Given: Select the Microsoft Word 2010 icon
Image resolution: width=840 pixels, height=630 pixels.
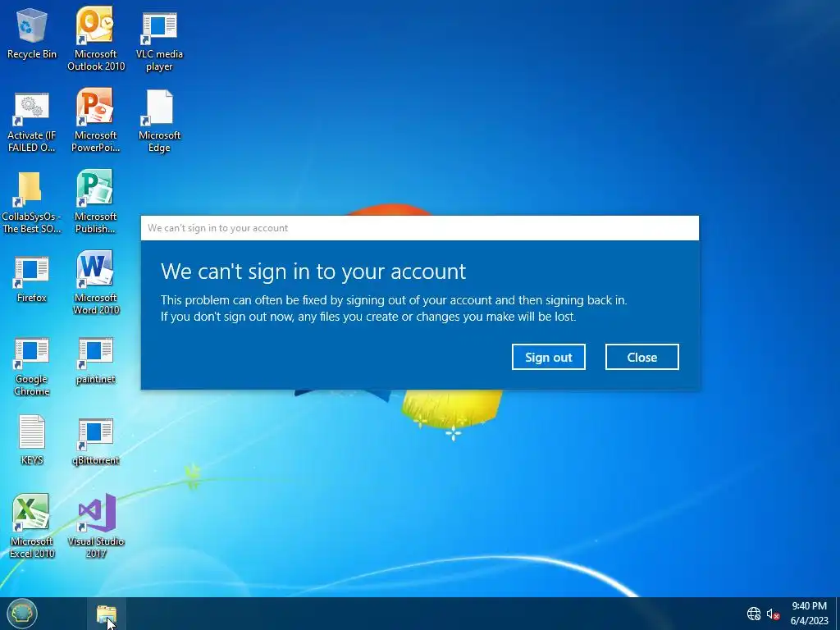Looking at the screenshot, I should click(95, 282).
